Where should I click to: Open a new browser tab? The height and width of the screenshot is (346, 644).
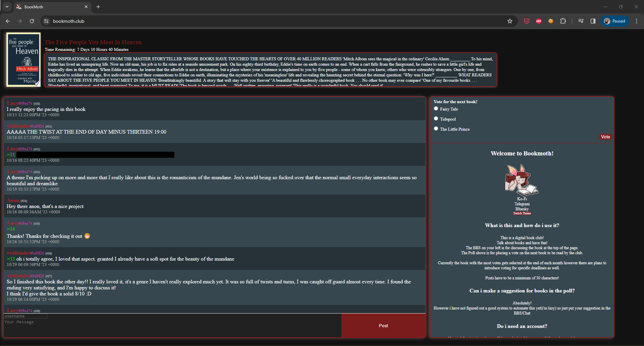tap(98, 7)
